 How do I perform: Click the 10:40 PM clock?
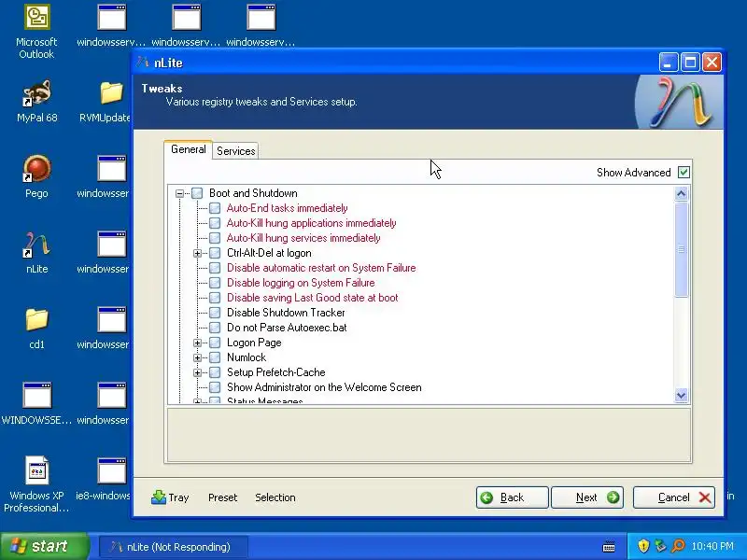[712, 546]
